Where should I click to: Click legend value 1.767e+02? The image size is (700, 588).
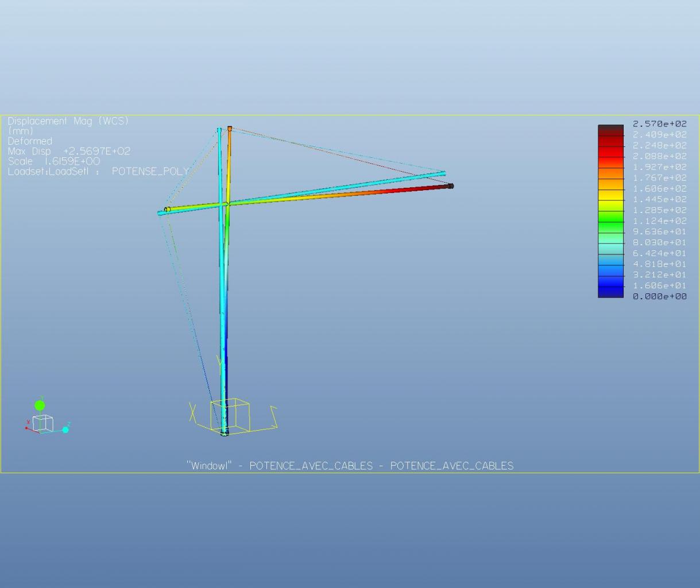coord(659,177)
